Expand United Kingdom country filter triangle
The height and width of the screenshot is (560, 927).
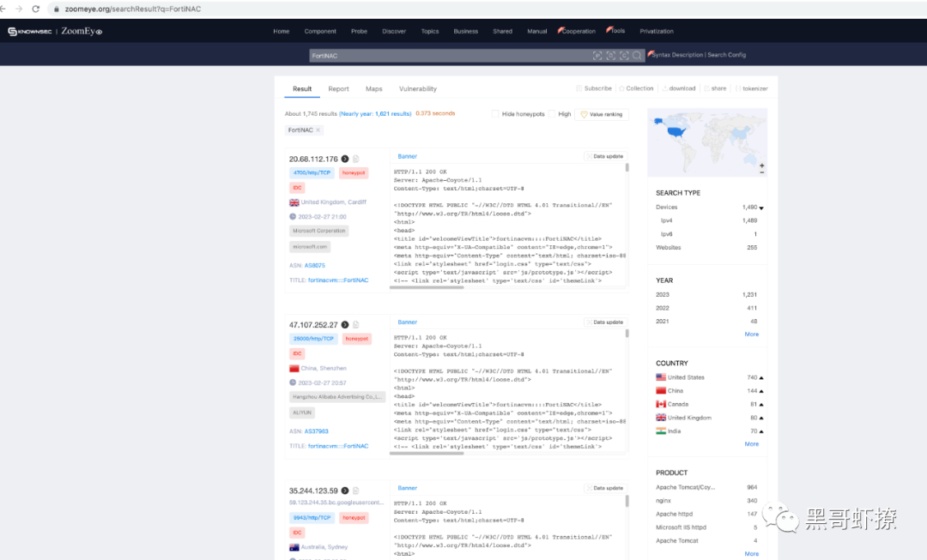(761, 418)
